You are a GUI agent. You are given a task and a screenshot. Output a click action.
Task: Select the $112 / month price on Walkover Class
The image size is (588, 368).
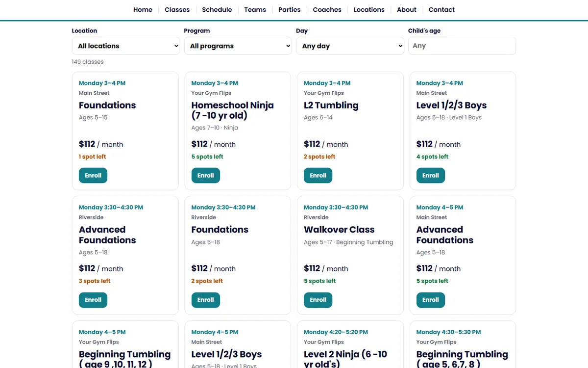326,268
